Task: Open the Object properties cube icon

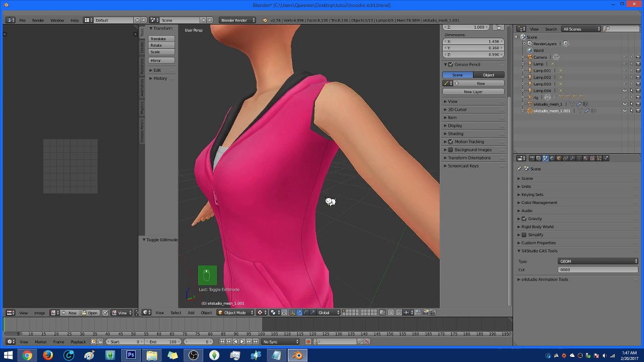Action: tap(558, 158)
